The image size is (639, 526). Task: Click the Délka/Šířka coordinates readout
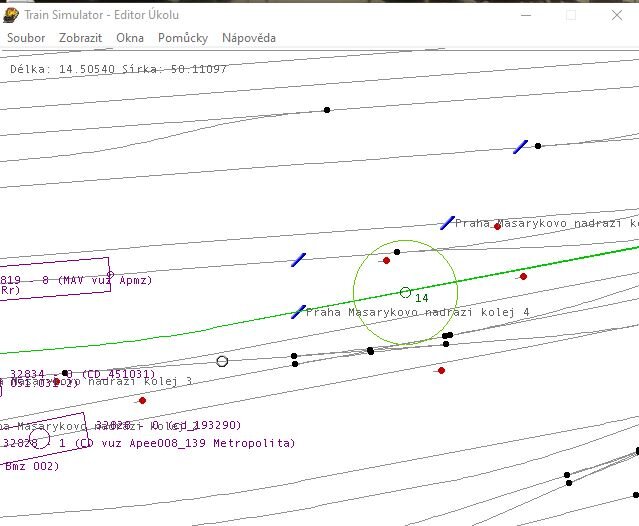[x=118, y=69]
